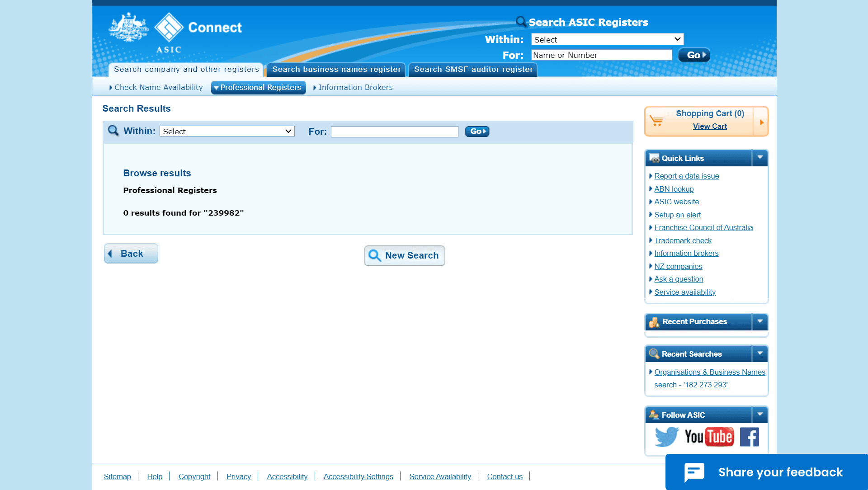
Task: Open ASIC YouTube channel
Action: (x=709, y=437)
